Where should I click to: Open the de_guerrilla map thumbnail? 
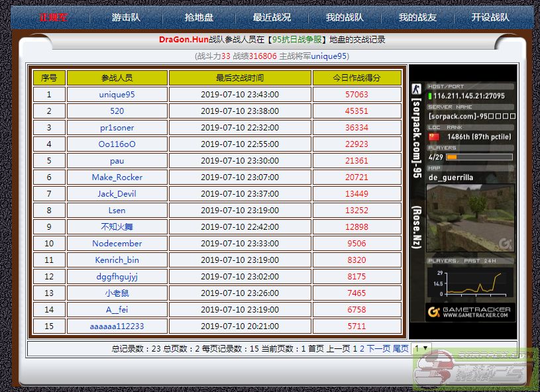point(470,218)
